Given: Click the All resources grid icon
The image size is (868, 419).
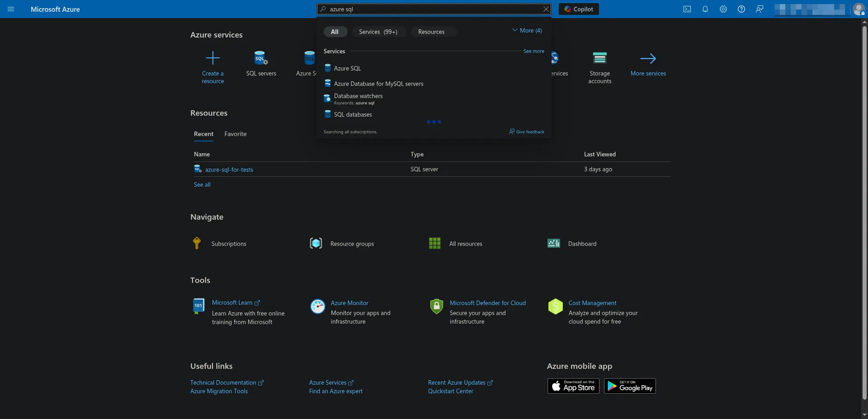Looking at the screenshot, I should [434, 243].
